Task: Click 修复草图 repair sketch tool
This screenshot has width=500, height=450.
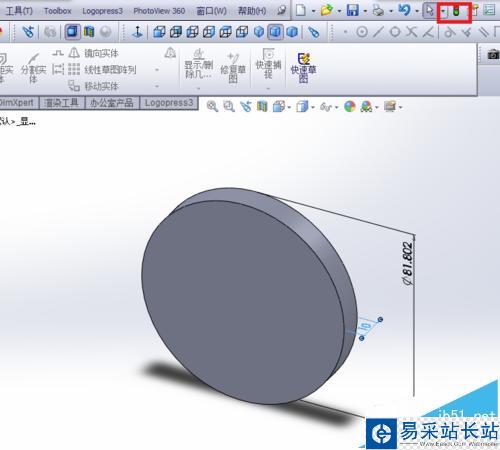Action: pos(233,68)
